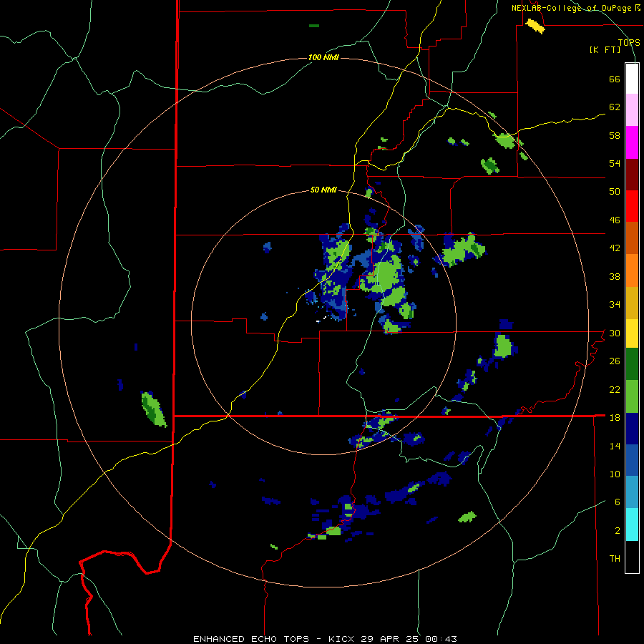Screen dimensions: 644x644
Task: Select the 62 scale value
Action: tap(615, 107)
